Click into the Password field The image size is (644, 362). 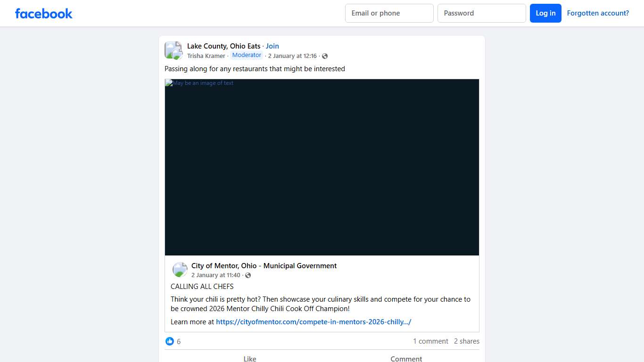[x=481, y=13]
